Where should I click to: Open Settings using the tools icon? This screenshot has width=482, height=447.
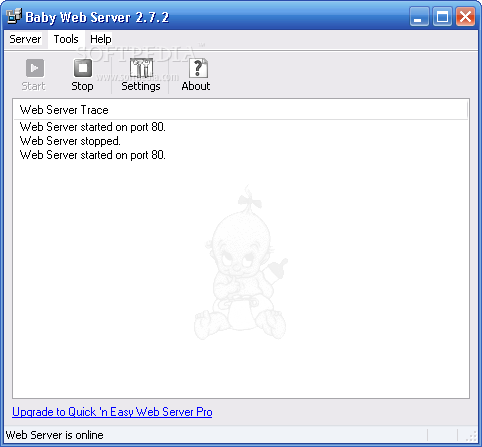coord(141,68)
